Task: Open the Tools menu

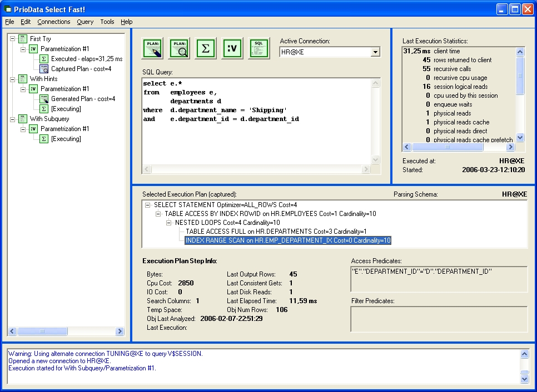Action: click(x=107, y=22)
